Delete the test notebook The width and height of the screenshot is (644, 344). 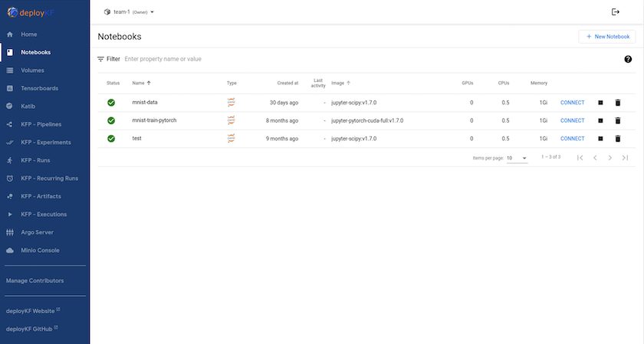pyautogui.click(x=617, y=139)
